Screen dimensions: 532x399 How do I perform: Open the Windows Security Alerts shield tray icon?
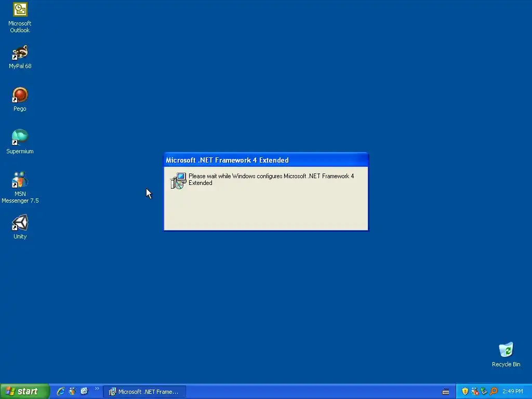pos(465,391)
